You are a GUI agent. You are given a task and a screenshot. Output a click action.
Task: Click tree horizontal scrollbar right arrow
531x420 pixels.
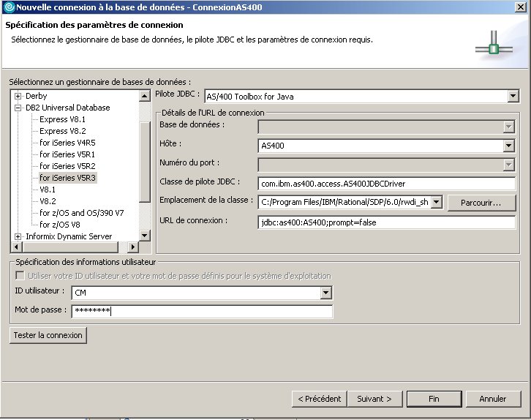point(133,247)
